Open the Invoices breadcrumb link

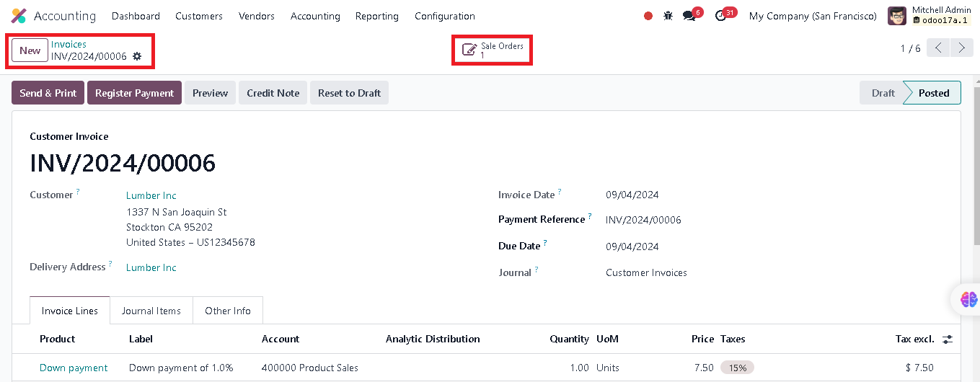pyautogui.click(x=69, y=44)
